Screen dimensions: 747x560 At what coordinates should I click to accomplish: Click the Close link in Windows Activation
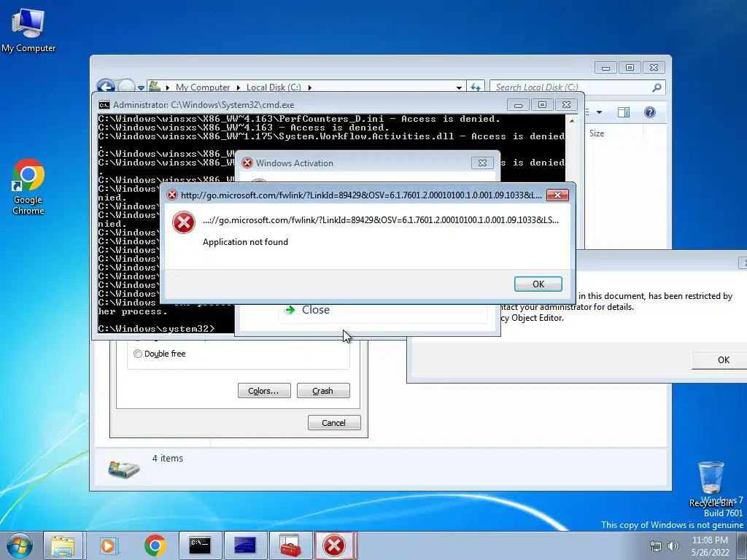coord(315,309)
